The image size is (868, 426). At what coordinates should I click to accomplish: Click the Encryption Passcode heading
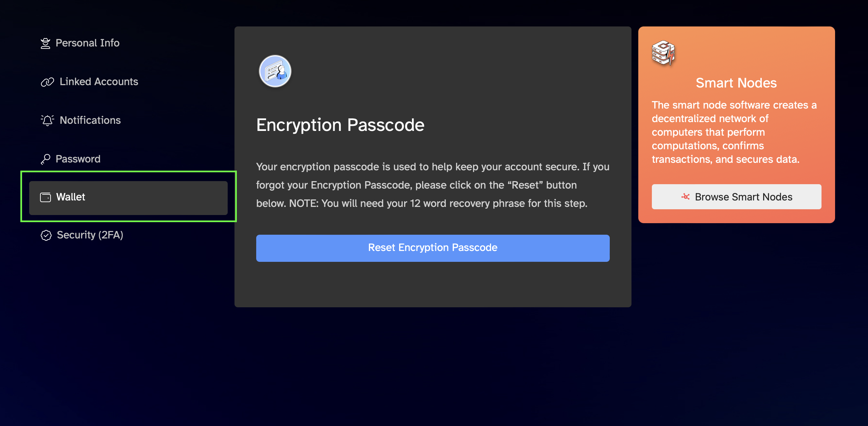click(340, 125)
